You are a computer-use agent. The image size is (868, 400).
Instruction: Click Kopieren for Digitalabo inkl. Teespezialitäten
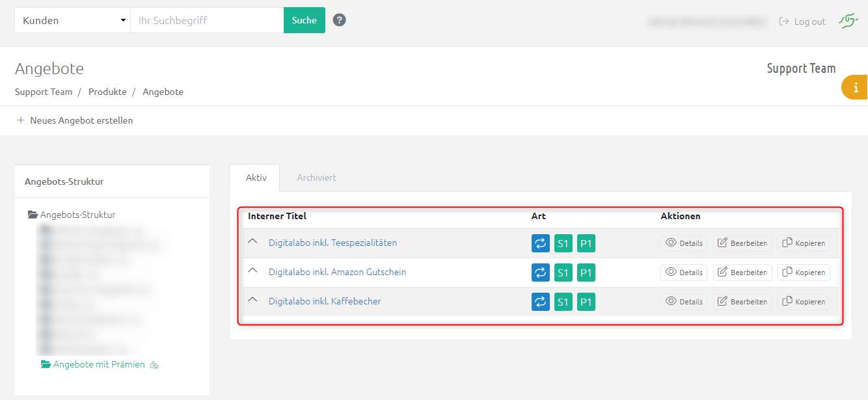point(804,243)
